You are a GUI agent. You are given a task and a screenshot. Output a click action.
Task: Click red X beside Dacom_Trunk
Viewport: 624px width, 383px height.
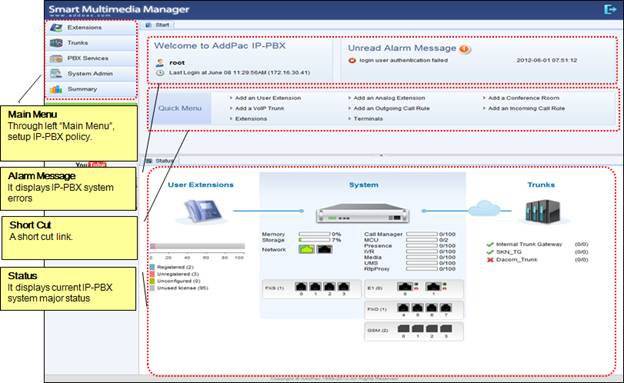click(490, 260)
